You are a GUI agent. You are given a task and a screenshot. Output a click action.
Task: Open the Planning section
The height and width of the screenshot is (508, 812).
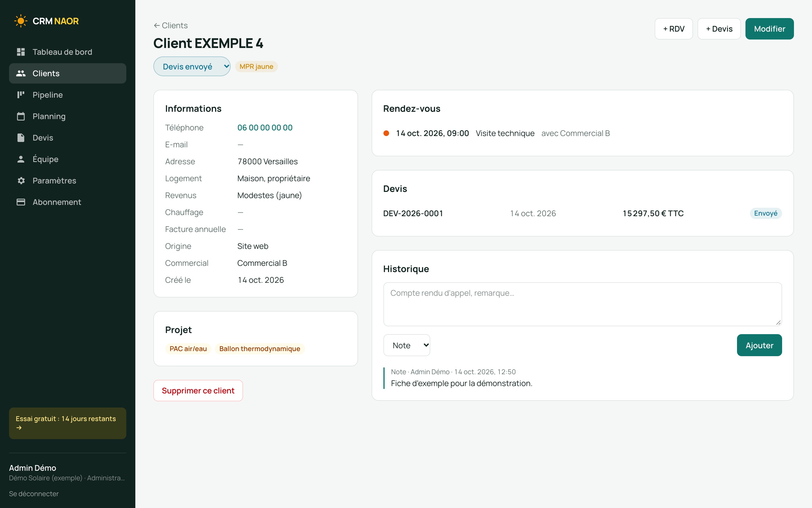[x=67, y=116]
